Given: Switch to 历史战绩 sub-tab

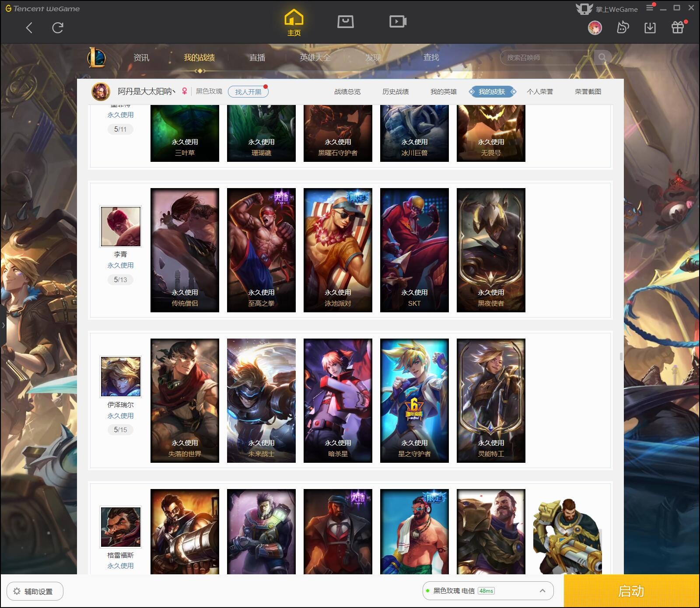Looking at the screenshot, I should coord(395,91).
